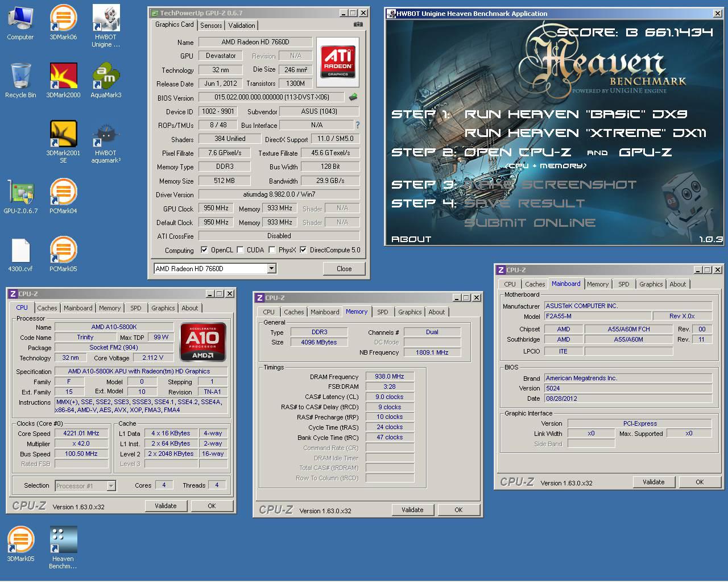
Task: Open the Heaven Benchmark desktop shortcut
Action: tap(63, 548)
